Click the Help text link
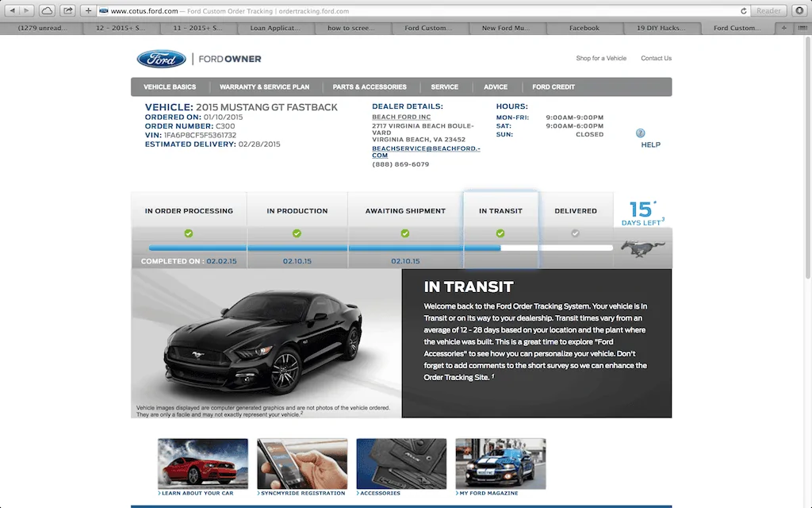 pos(651,144)
